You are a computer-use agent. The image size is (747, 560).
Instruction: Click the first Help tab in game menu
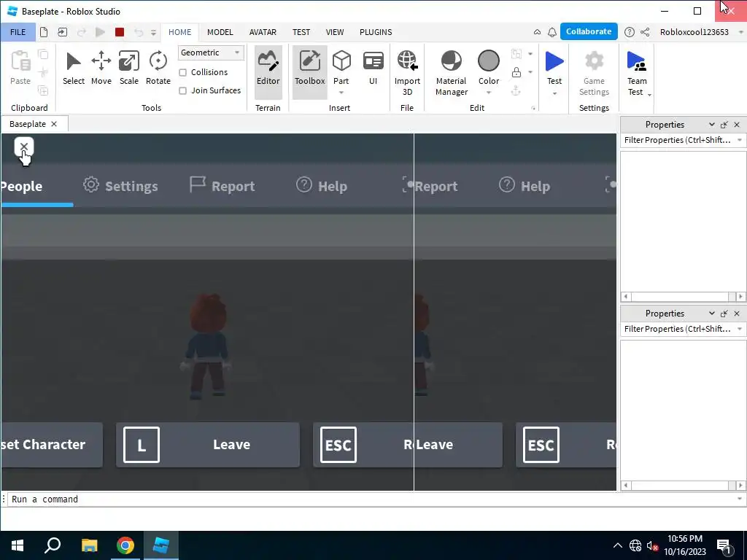tap(322, 186)
